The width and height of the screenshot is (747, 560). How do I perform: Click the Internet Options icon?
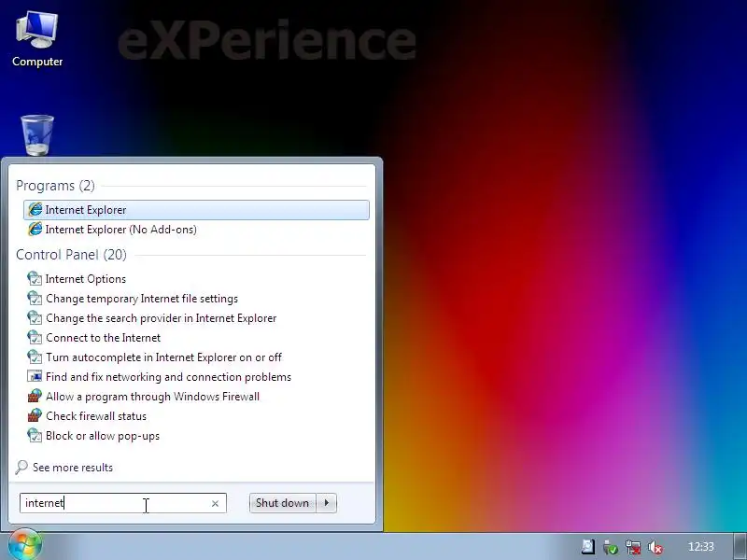(x=35, y=278)
